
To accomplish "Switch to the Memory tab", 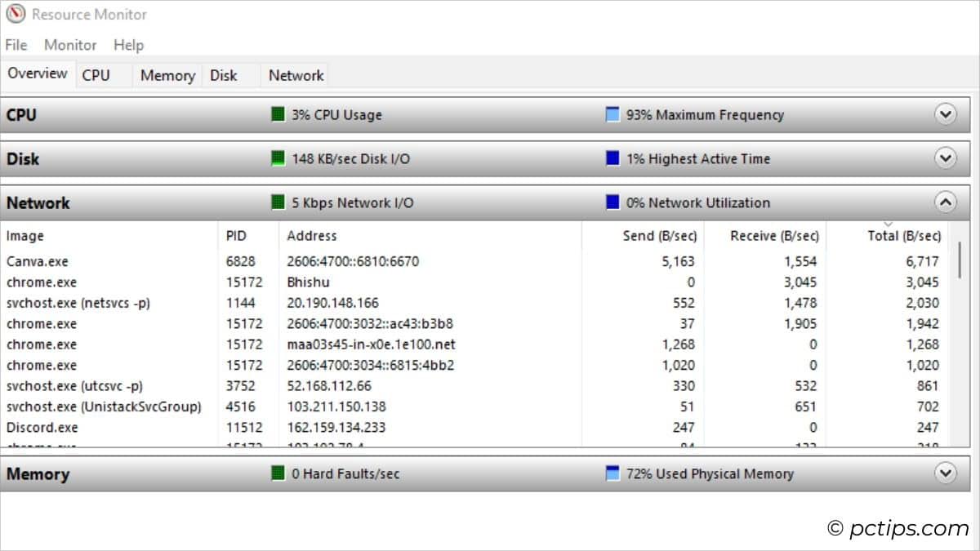I will point(167,74).
